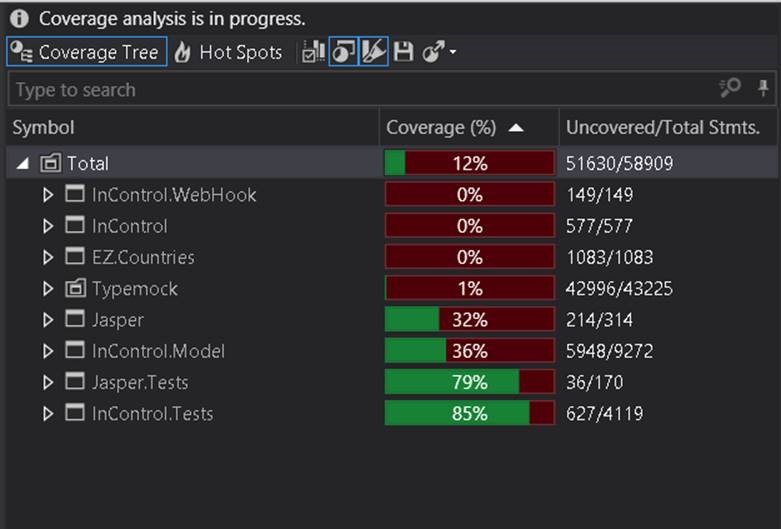The height and width of the screenshot is (529, 781).
Task: Toggle the highlighted overlapping-circle toolbar button
Action: (344, 52)
